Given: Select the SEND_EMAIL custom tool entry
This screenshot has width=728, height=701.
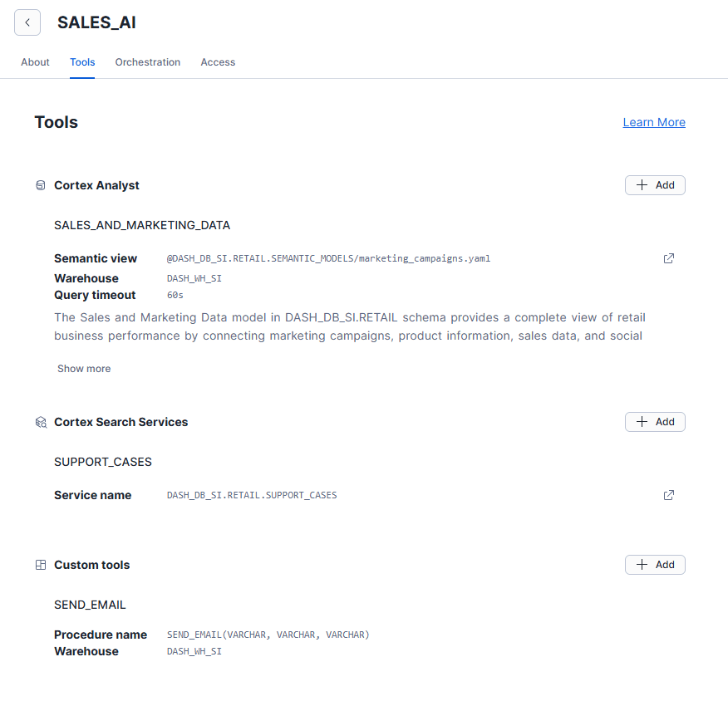Looking at the screenshot, I should coord(90,605).
